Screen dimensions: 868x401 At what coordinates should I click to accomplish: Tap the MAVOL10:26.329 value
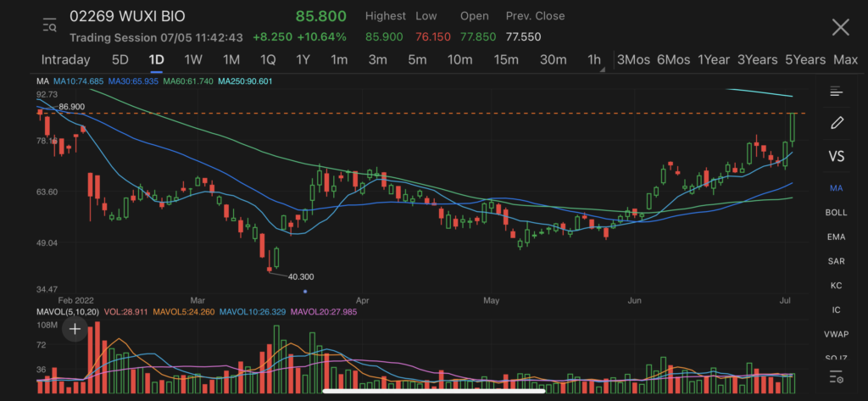coord(253,312)
